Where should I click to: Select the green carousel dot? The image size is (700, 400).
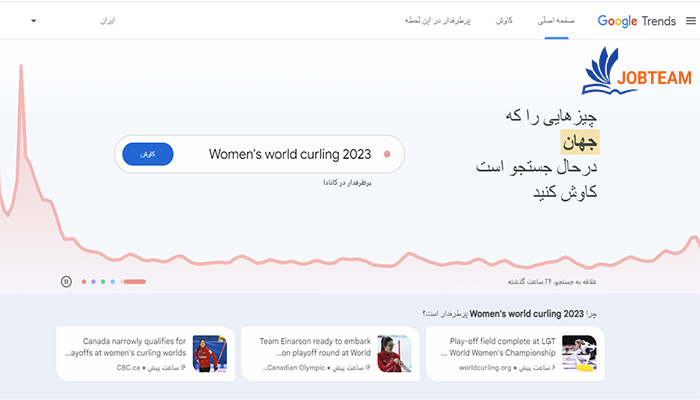pos(103,282)
